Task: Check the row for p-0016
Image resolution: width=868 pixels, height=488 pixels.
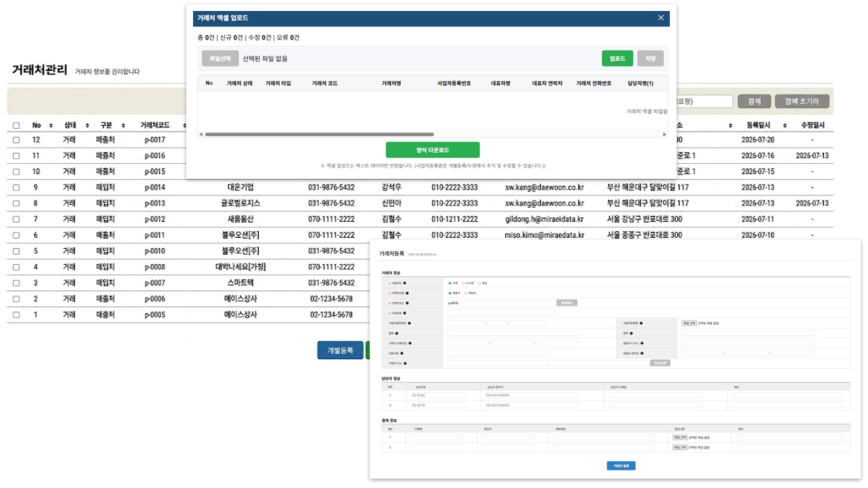Action: click(x=16, y=157)
